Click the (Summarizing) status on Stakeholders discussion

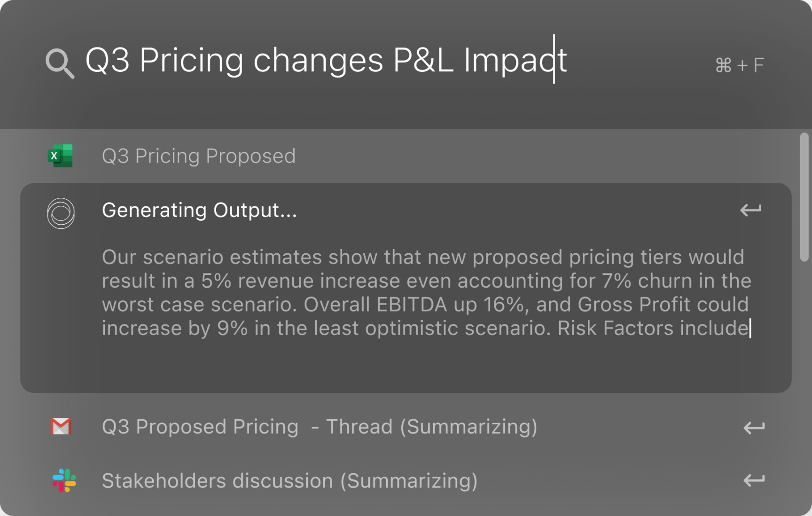pos(409,481)
